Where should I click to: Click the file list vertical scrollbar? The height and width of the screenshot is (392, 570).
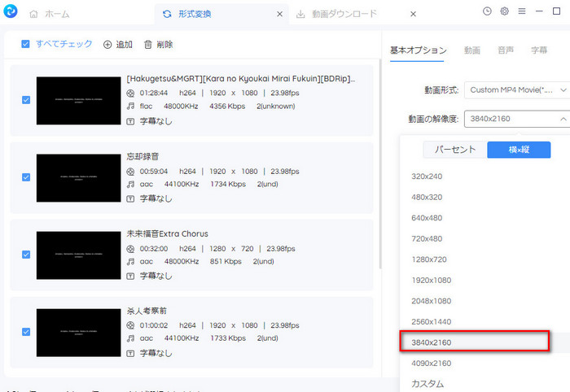click(x=380, y=163)
